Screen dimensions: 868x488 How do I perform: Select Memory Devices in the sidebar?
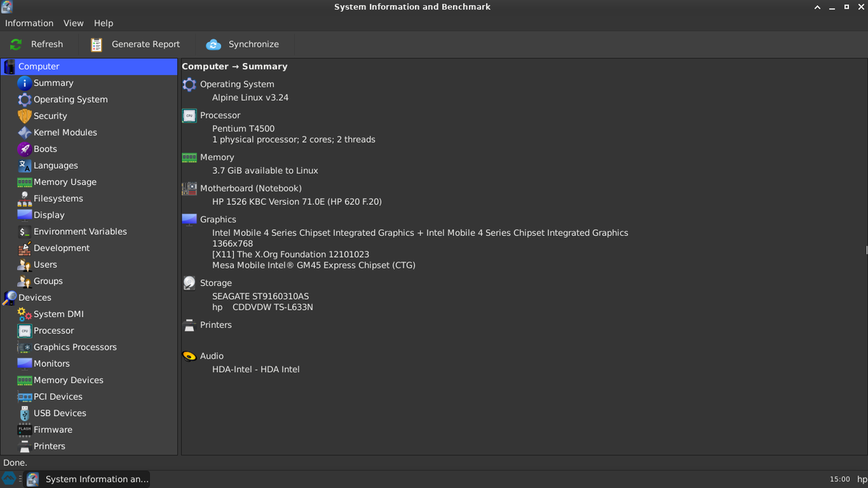pyautogui.click(x=68, y=380)
